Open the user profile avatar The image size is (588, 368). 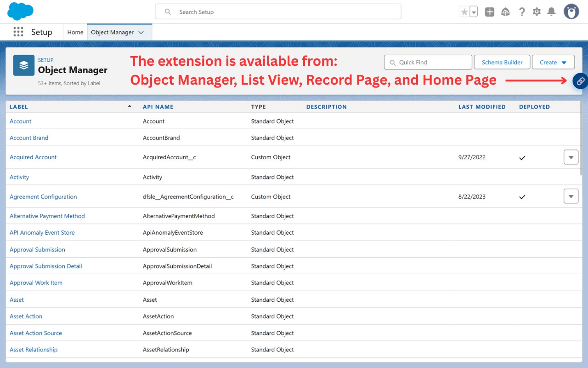pyautogui.click(x=571, y=11)
